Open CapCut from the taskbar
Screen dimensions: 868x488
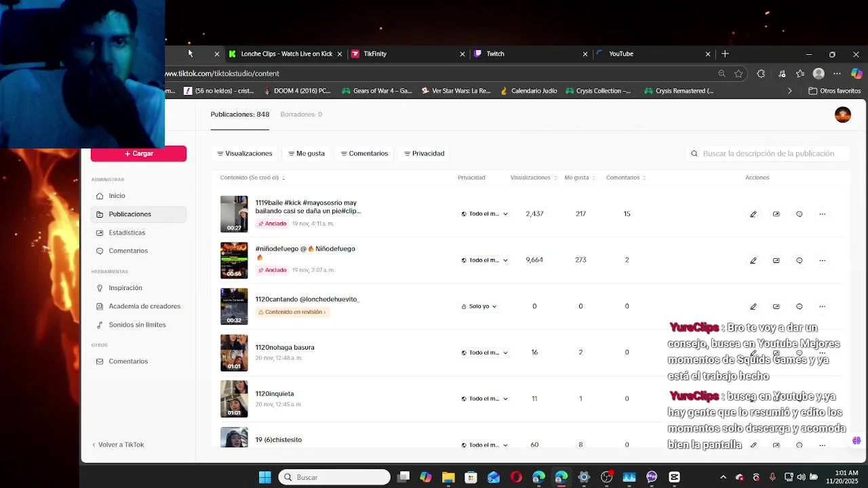pyautogui.click(x=674, y=477)
